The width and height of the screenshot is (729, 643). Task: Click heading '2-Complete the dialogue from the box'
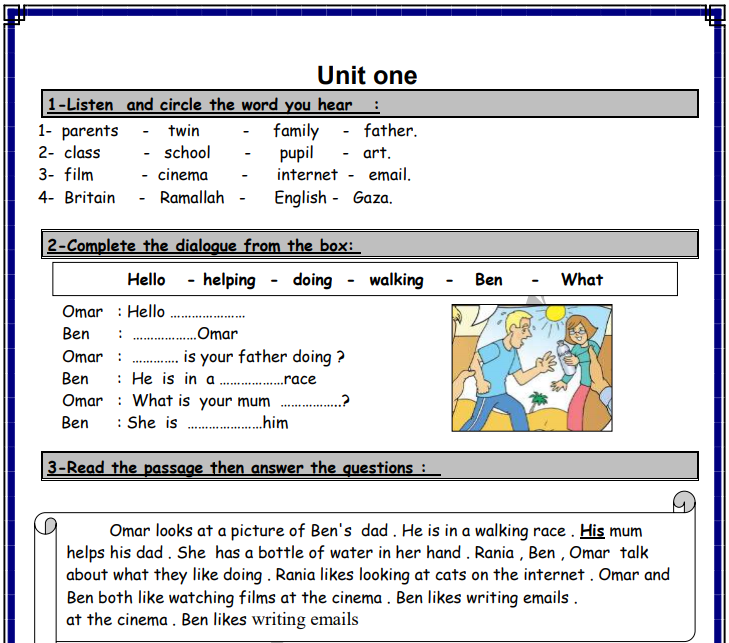click(x=203, y=245)
